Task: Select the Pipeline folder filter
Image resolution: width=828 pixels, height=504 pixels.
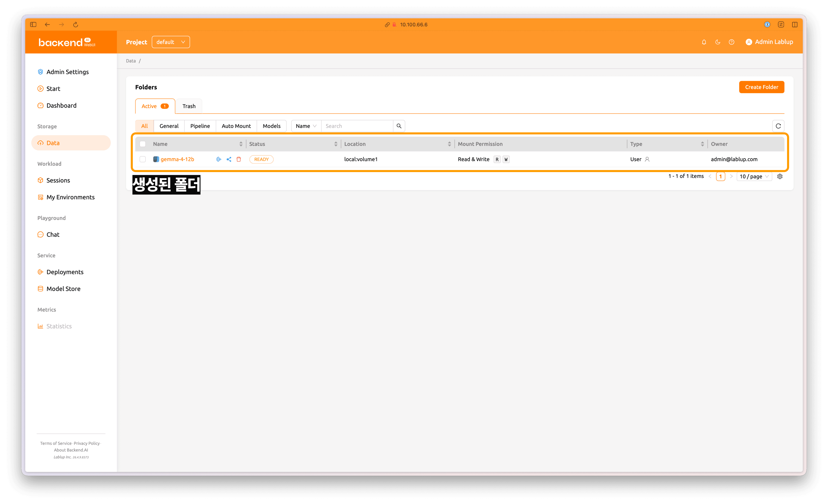Action: [200, 126]
